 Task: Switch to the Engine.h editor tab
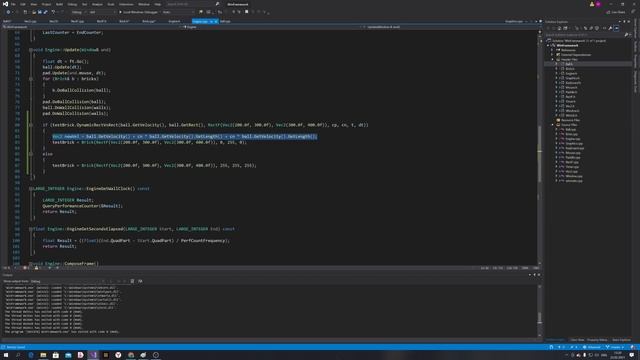174,21
